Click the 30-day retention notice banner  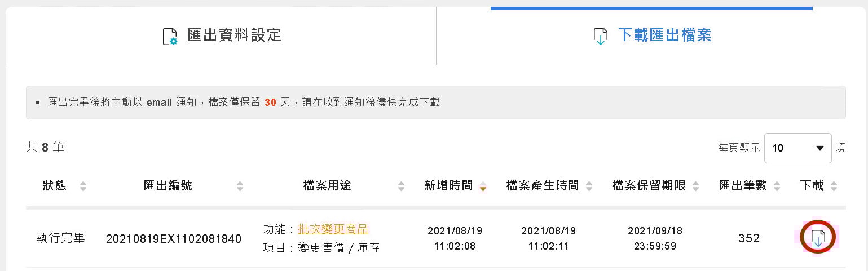[435, 103]
